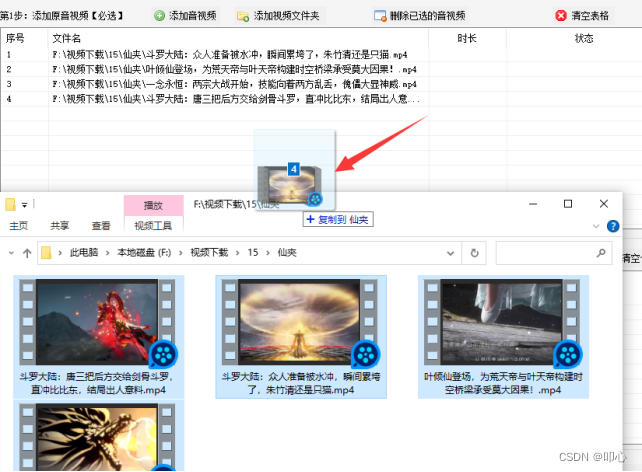Screen dimensions: 642x472
Task: Click the search magnifier icon
Action: [601, 253]
